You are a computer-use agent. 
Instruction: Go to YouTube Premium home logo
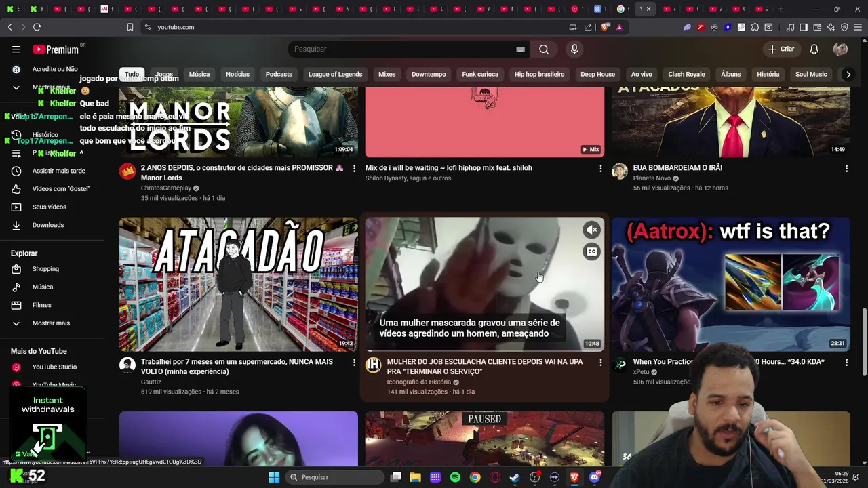tap(56, 49)
